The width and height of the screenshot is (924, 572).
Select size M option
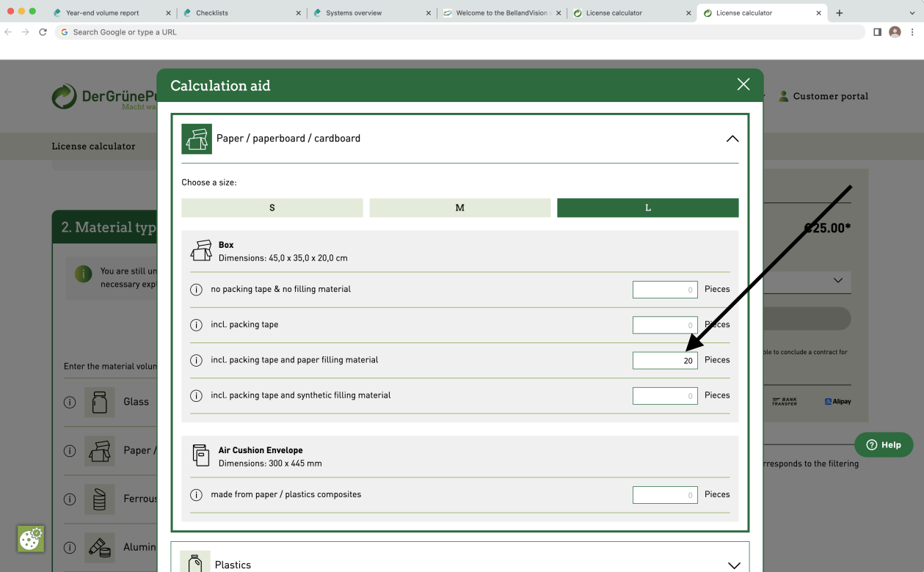click(459, 208)
